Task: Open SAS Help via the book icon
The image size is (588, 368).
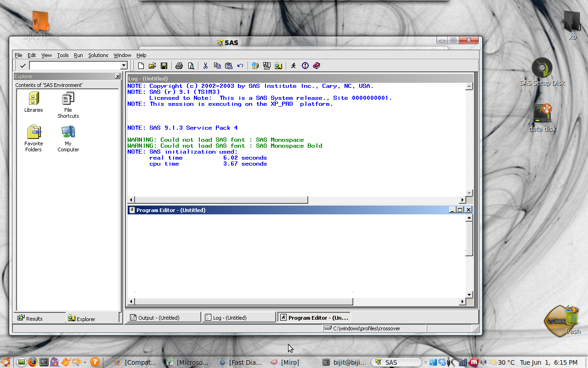Action: coord(317,65)
